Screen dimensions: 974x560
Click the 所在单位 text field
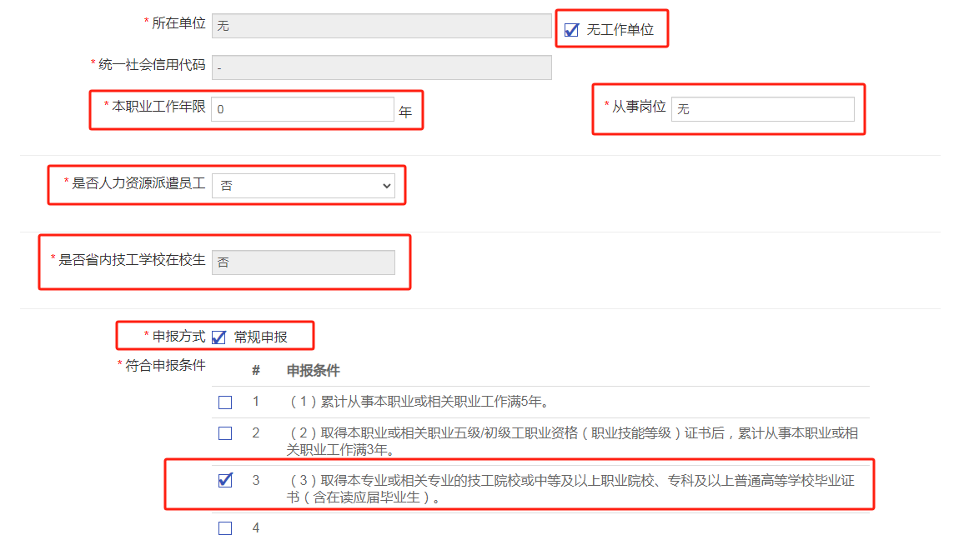point(381,26)
